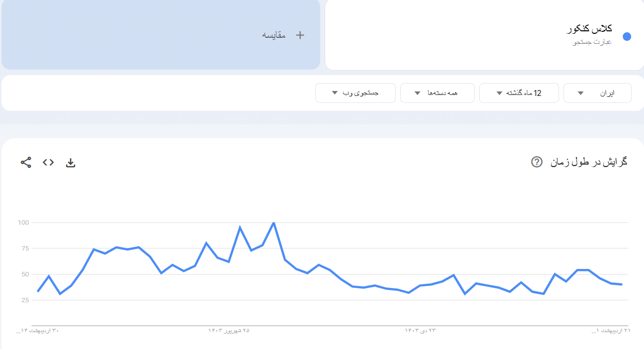Open the همه دسته‌ها categories dropdown
The width and height of the screenshot is (644, 349).
click(437, 93)
